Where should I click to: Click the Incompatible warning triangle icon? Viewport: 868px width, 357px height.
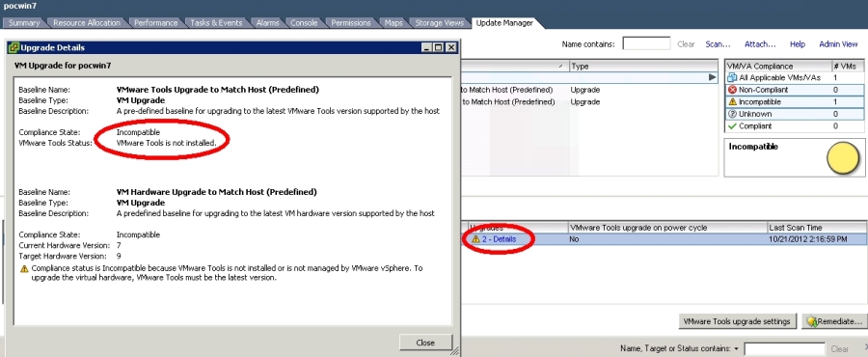[x=732, y=102]
